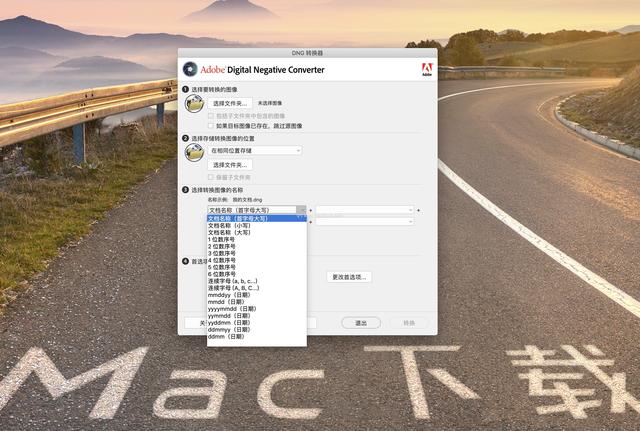Pick '连续字母 (A, B, C...)' uppercase option
This screenshot has height=431, width=640.
[x=257, y=288]
